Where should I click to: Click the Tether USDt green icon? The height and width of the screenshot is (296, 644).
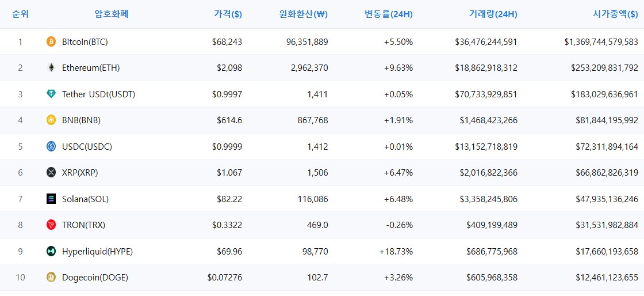pos(51,94)
